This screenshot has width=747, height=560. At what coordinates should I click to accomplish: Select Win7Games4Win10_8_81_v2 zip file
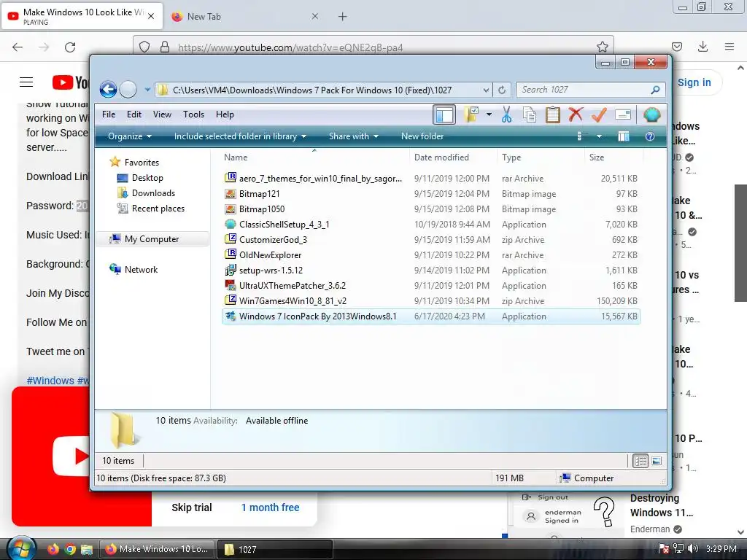(x=430, y=300)
